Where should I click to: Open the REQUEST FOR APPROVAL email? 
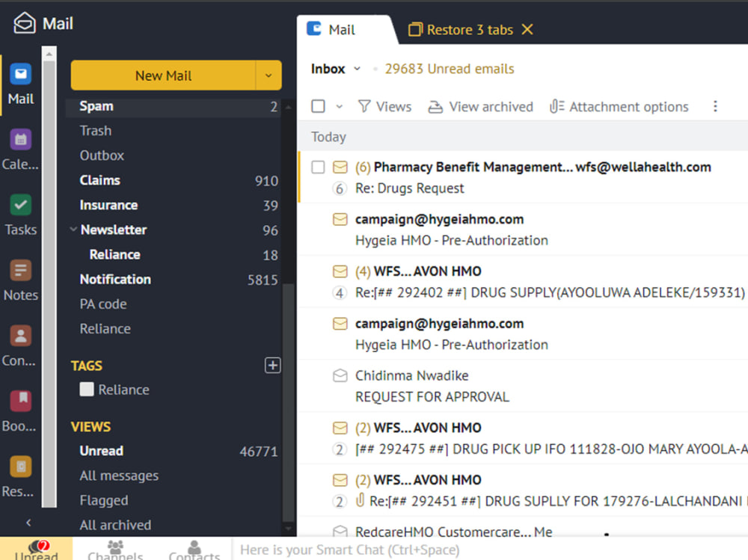click(523, 386)
